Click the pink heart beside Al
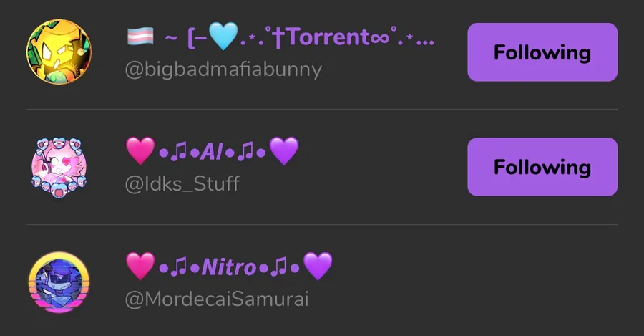The image size is (644, 336). point(140,151)
